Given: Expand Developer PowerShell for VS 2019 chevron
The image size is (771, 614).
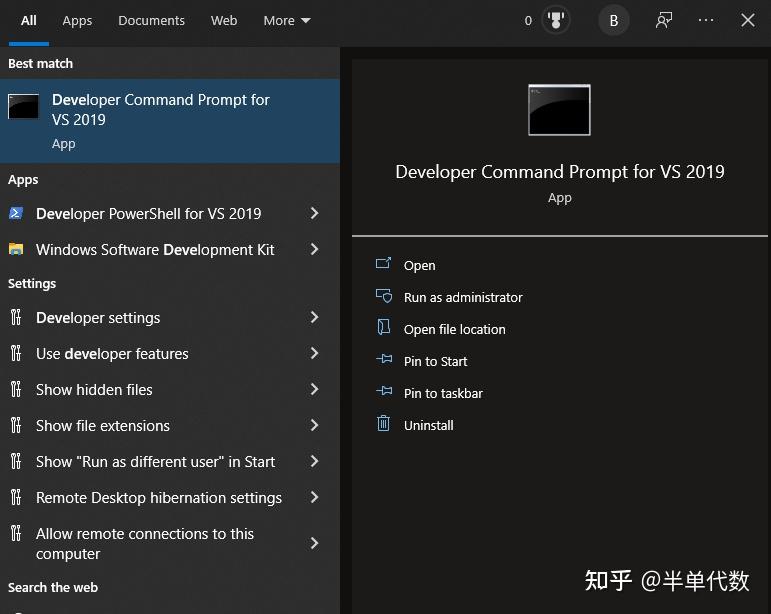Looking at the screenshot, I should click(315, 213).
